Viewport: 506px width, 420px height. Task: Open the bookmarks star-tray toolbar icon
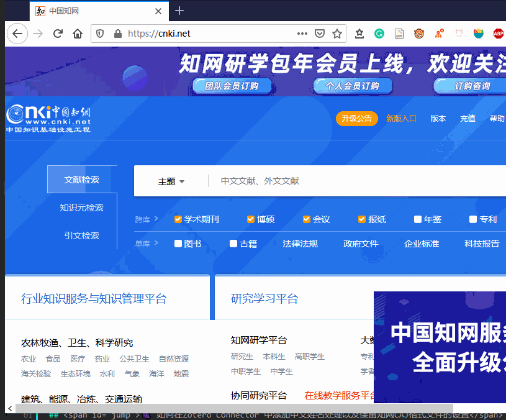point(359,34)
